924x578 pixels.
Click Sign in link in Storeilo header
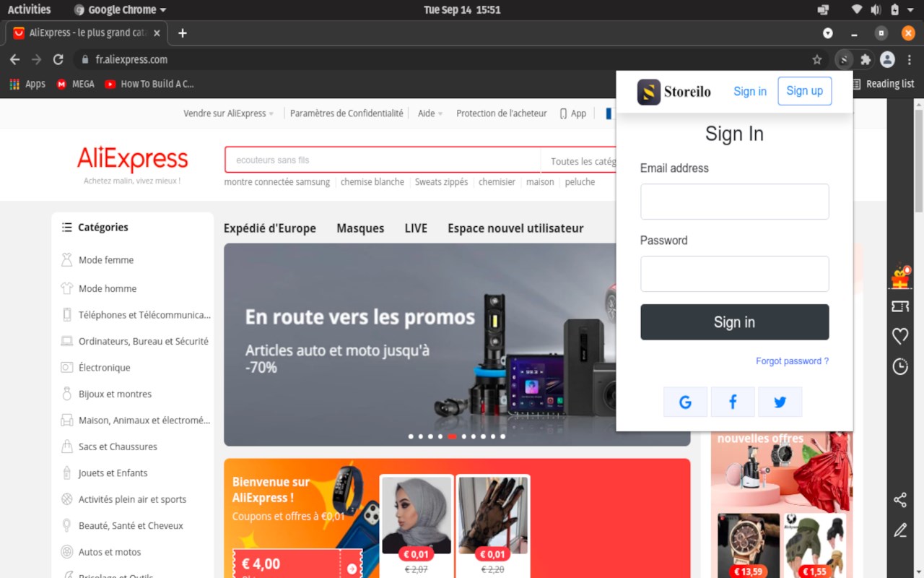tap(750, 91)
